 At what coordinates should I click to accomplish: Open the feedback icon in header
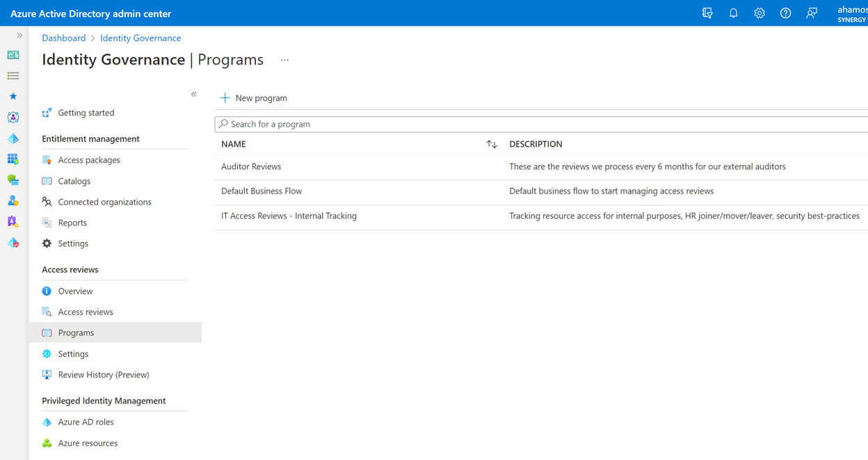[812, 13]
